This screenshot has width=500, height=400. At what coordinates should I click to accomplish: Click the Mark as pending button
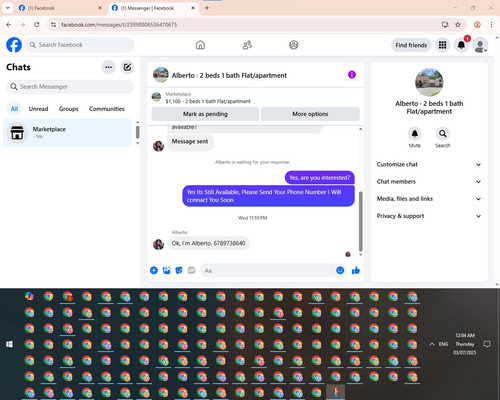(205, 114)
